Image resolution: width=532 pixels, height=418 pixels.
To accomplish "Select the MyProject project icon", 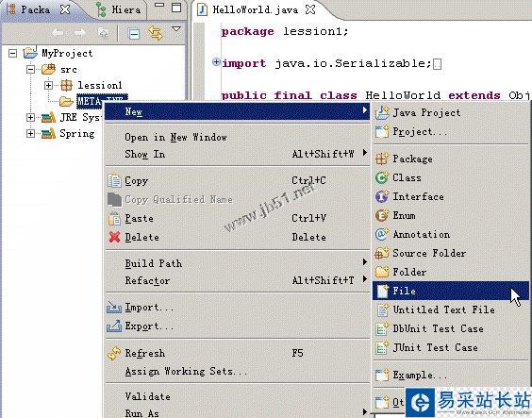I will tap(30, 53).
